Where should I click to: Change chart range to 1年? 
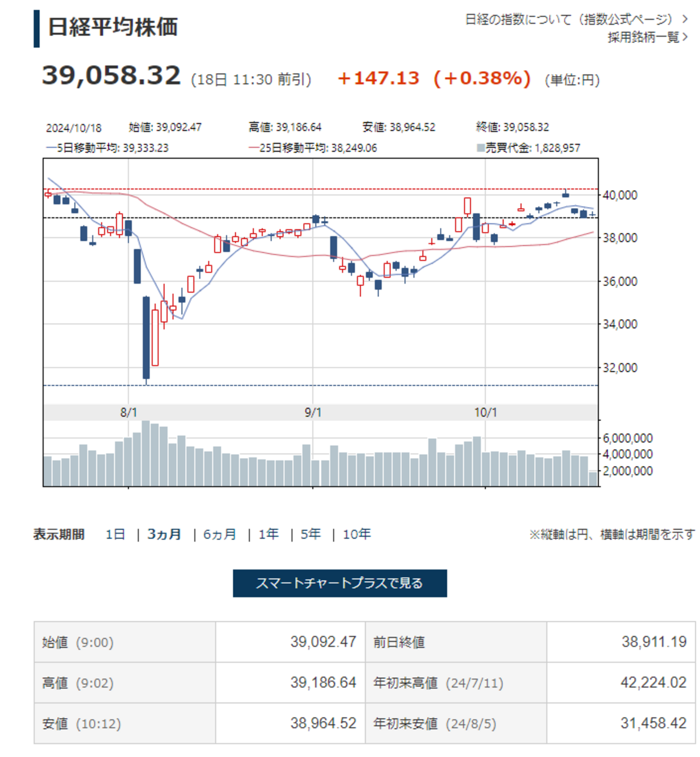tap(268, 534)
